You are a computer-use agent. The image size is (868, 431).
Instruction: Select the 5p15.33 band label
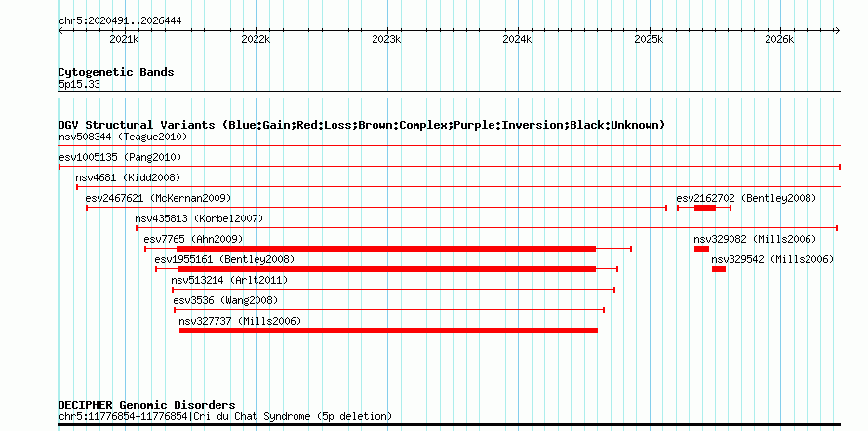pyautogui.click(x=79, y=85)
